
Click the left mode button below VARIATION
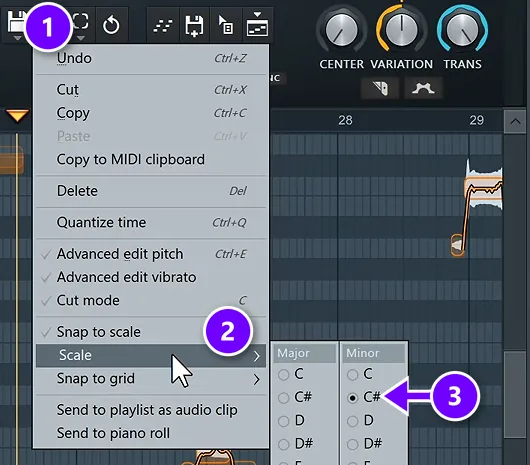[x=380, y=89]
